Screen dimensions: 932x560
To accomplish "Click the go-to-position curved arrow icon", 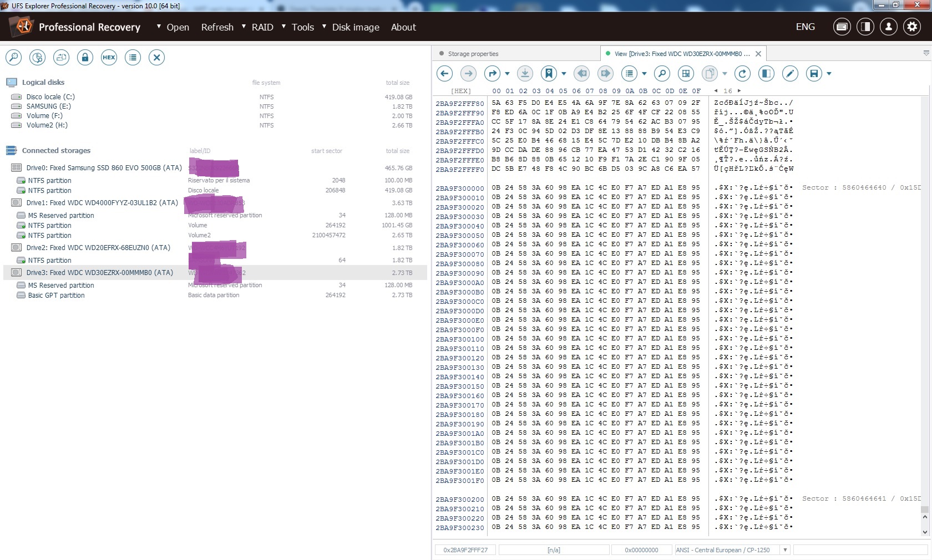I will click(492, 73).
